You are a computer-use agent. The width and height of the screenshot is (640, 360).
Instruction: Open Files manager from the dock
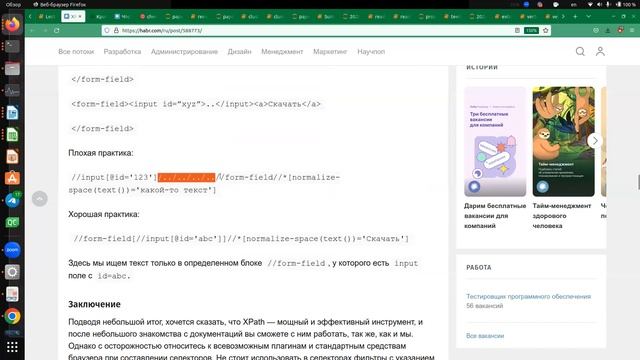pyautogui.click(x=12, y=68)
